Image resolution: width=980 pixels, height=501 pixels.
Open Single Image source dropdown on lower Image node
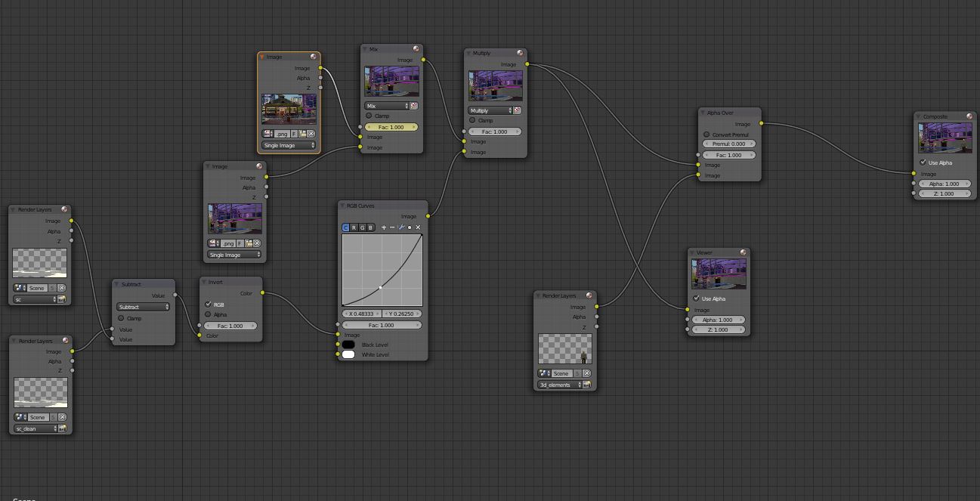tap(234, 255)
